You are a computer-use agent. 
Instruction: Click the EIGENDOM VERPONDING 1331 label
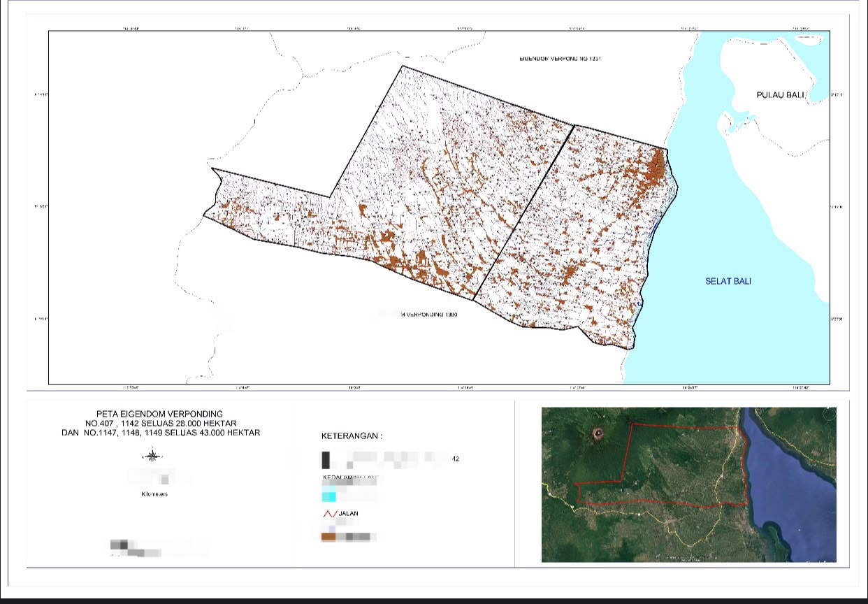(x=560, y=59)
